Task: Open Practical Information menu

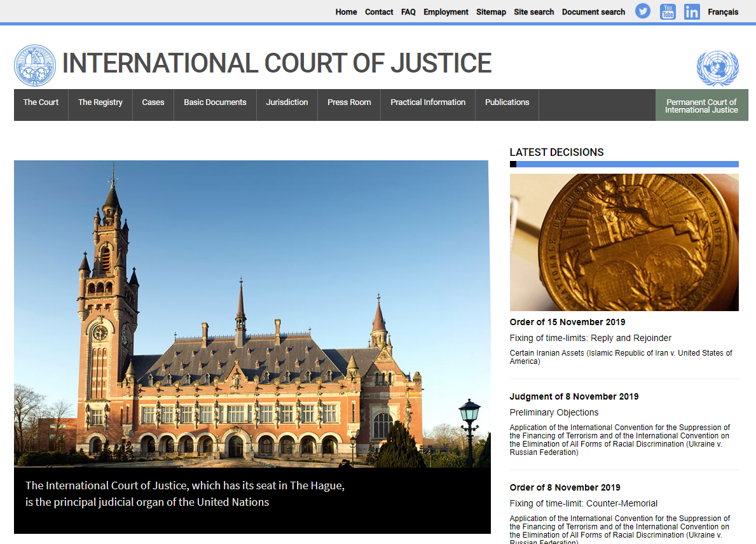Action: point(428,104)
